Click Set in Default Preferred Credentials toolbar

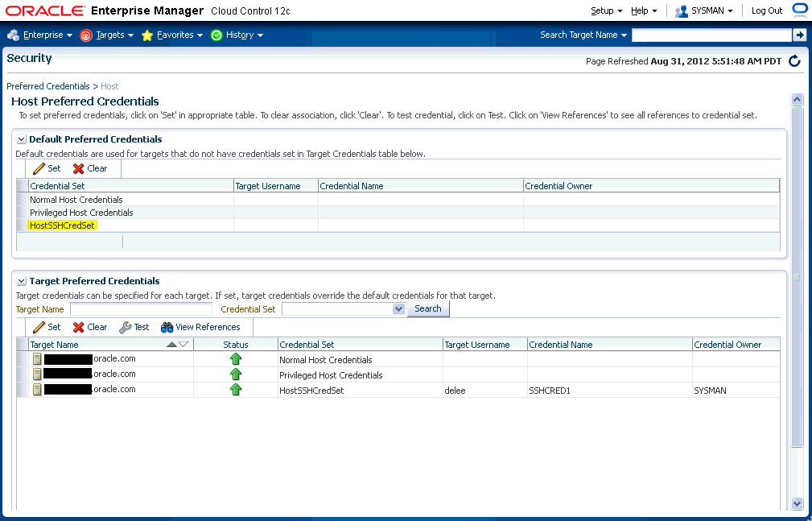(x=47, y=168)
